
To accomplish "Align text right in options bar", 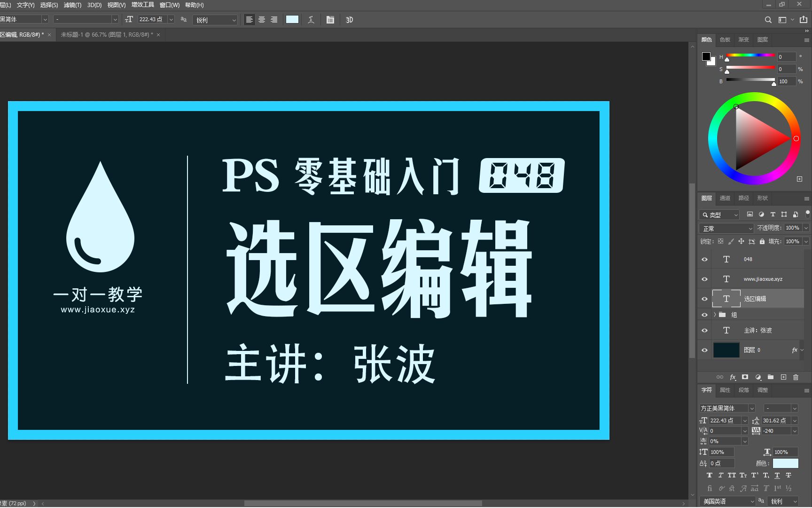I will click(x=274, y=20).
